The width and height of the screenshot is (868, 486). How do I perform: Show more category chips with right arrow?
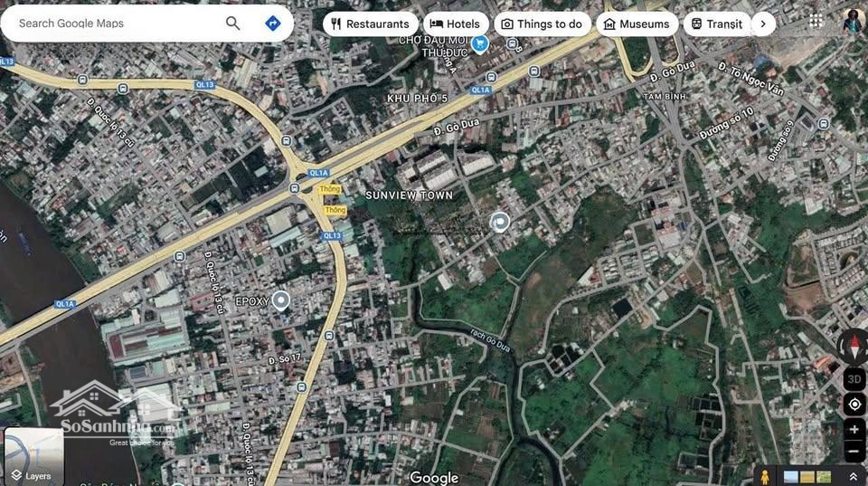763,24
